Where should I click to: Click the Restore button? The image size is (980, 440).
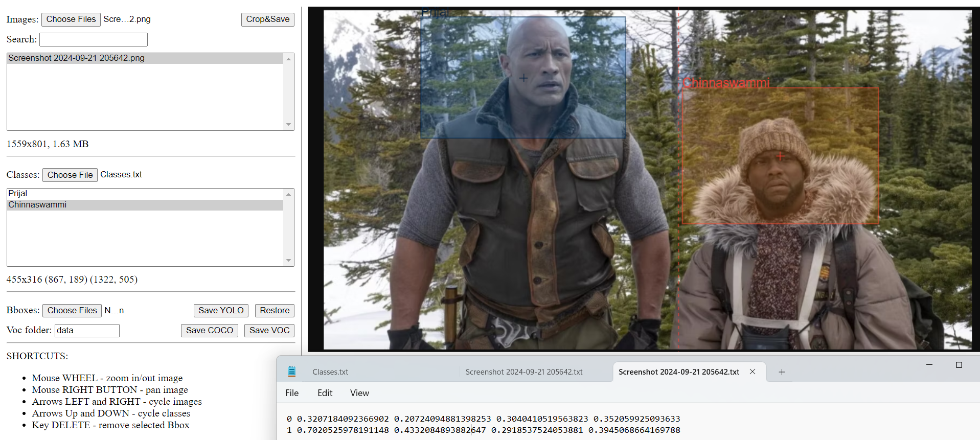click(x=275, y=310)
